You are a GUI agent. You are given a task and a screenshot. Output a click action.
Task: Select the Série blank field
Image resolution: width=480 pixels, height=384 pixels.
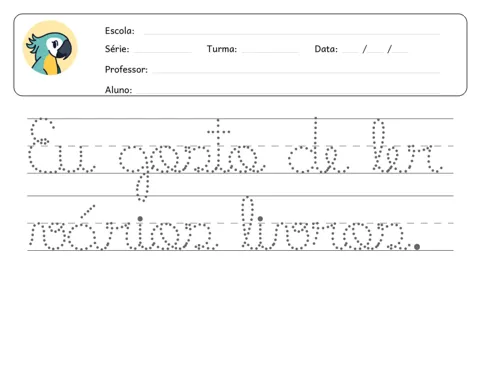(163, 51)
